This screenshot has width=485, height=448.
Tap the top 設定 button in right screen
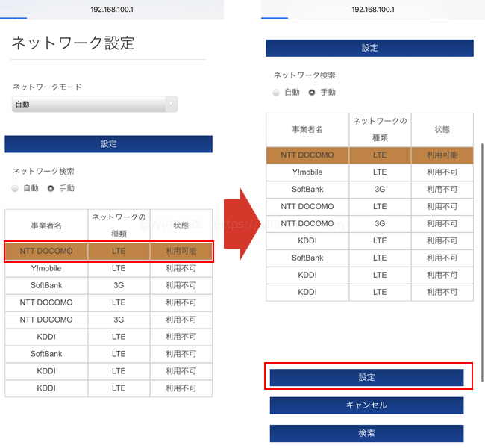(369, 48)
